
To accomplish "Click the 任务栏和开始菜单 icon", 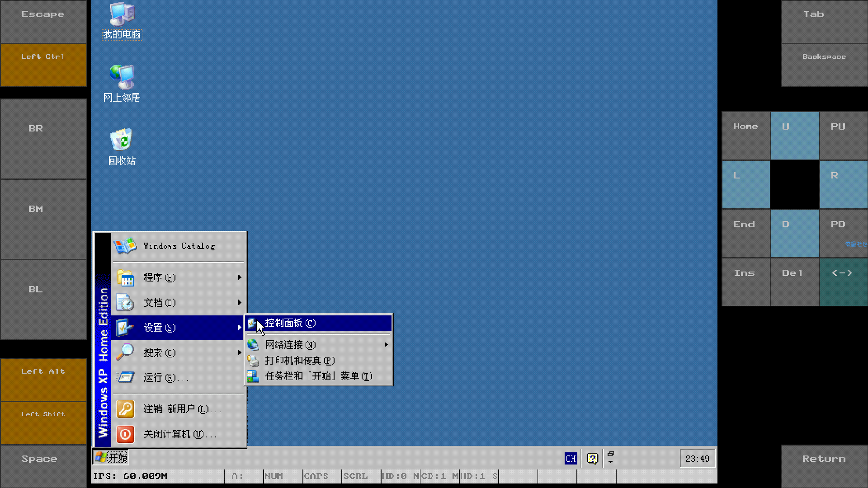I will tap(253, 376).
